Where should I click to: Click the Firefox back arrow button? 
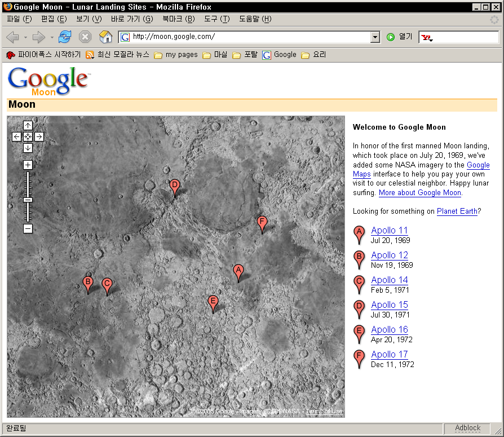pyautogui.click(x=13, y=37)
